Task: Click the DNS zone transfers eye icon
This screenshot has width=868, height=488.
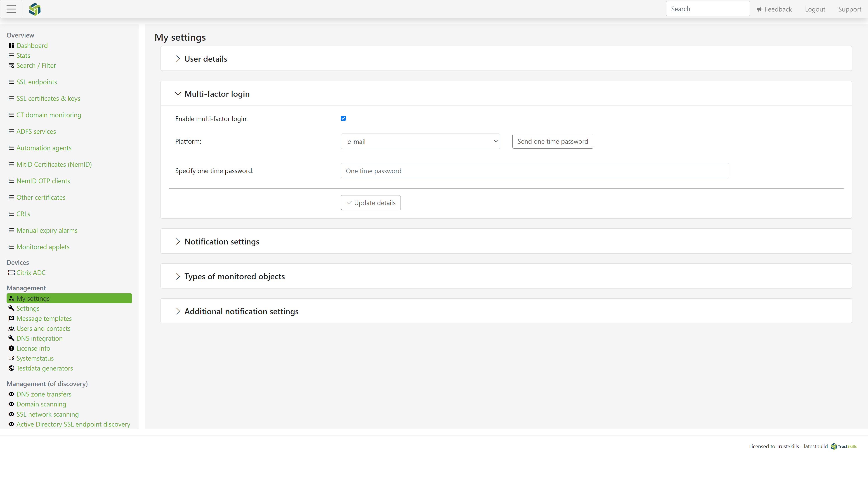Action: pos(11,394)
